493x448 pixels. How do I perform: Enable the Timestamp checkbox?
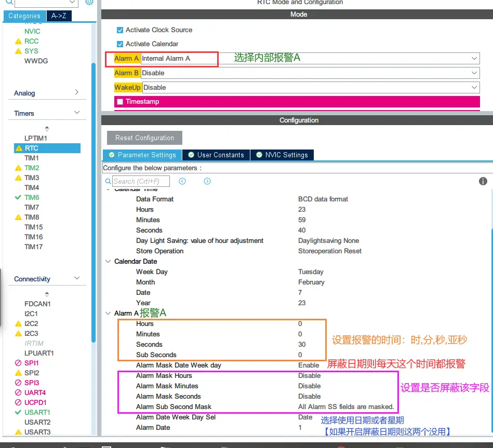click(x=120, y=102)
